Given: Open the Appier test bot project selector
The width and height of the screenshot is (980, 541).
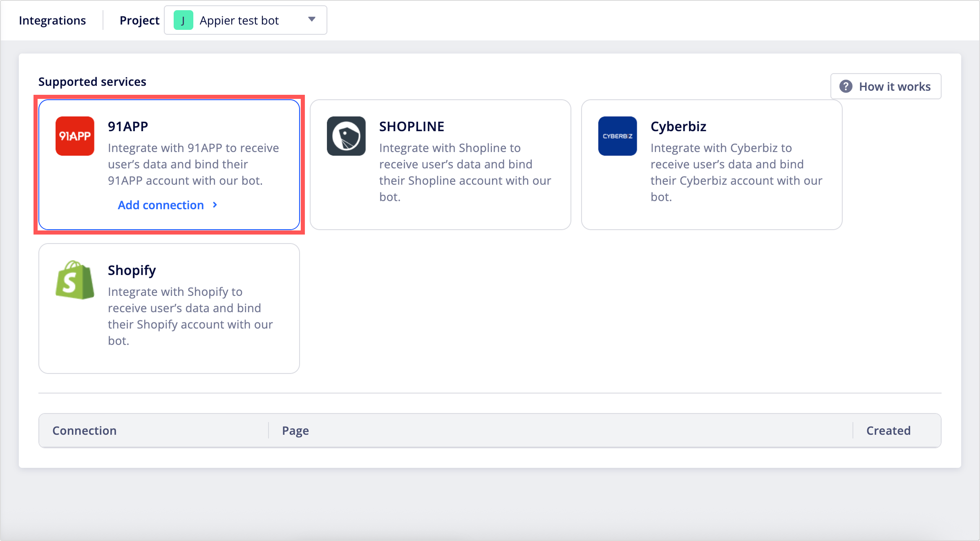Looking at the screenshot, I should (x=245, y=20).
